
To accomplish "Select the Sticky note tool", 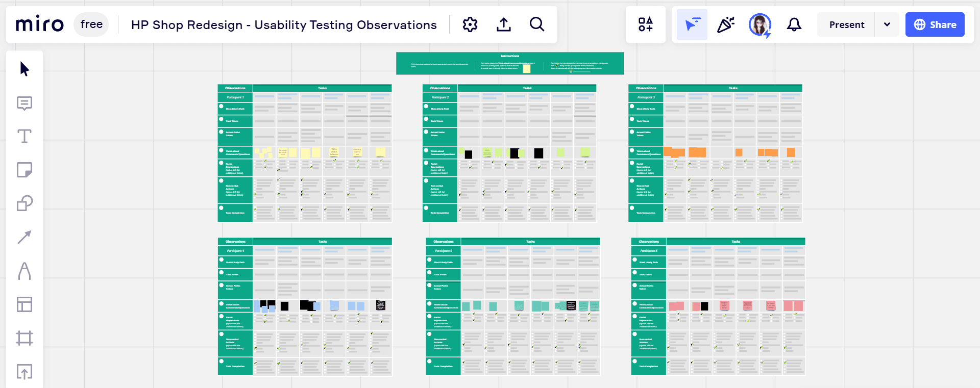I will 24,170.
